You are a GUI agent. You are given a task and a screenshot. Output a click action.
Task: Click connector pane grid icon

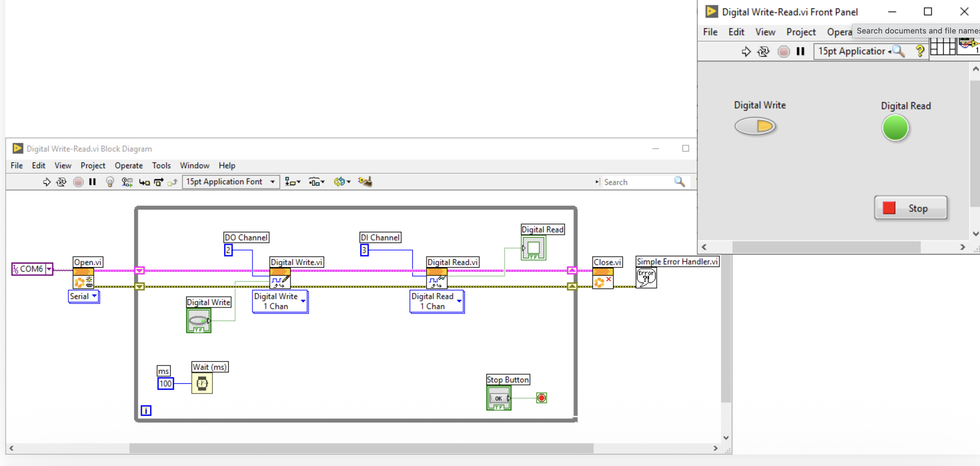pyautogui.click(x=943, y=46)
